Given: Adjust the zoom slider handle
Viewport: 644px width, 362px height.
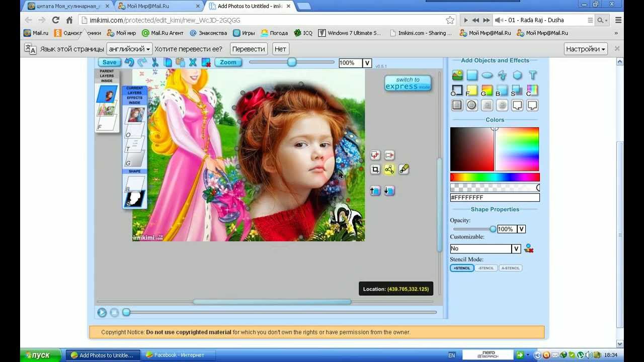Looking at the screenshot, I should click(292, 62).
